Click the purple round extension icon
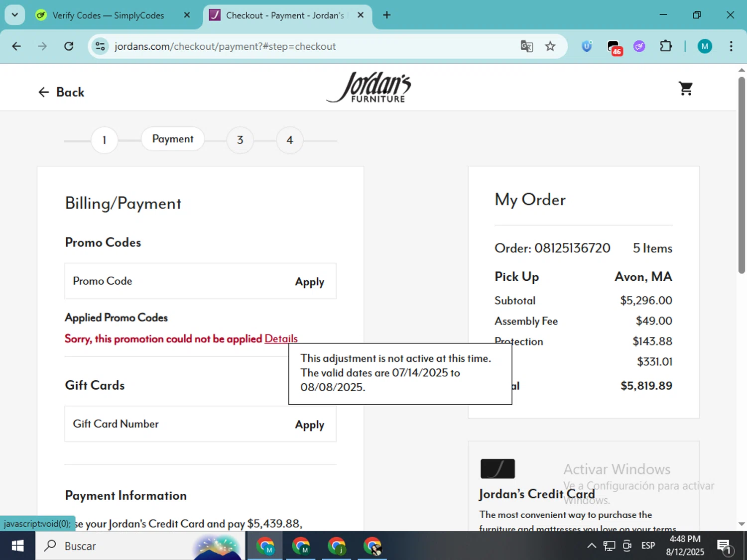The width and height of the screenshot is (747, 560). click(639, 46)
